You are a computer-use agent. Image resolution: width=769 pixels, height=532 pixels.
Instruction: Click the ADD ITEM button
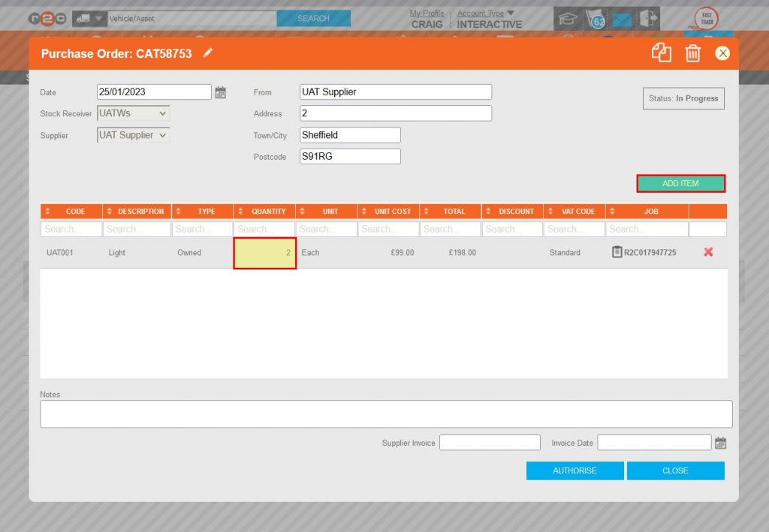(x=680, y=182)
